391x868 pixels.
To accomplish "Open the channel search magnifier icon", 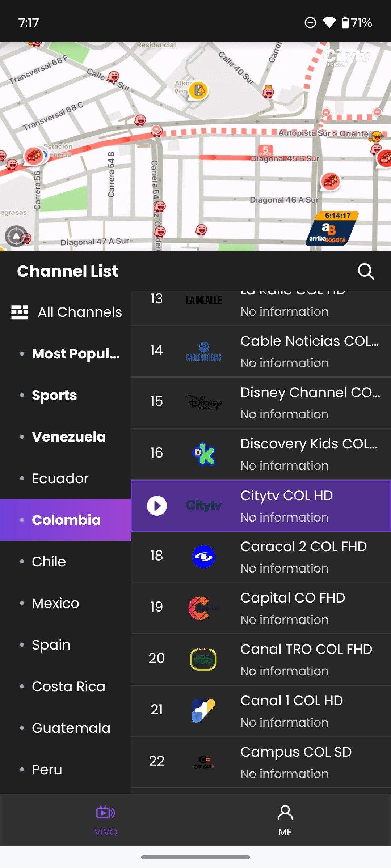I will tap(366, 271).
